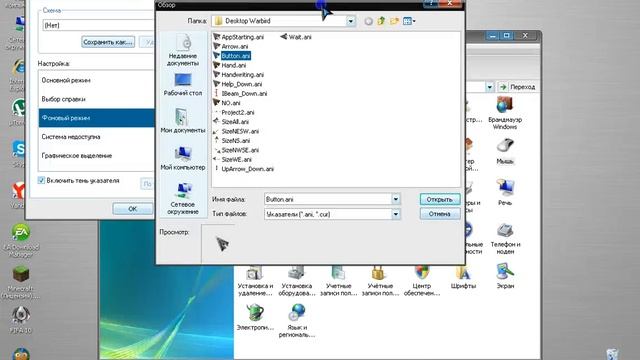Select Система недоступна pointer entry
The height and width of the screenshot is (360, 640).
(x=96, y=137)
